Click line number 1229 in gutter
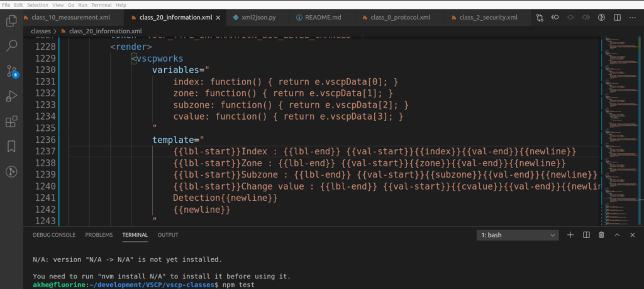644x289 pixels. [45, 59]
